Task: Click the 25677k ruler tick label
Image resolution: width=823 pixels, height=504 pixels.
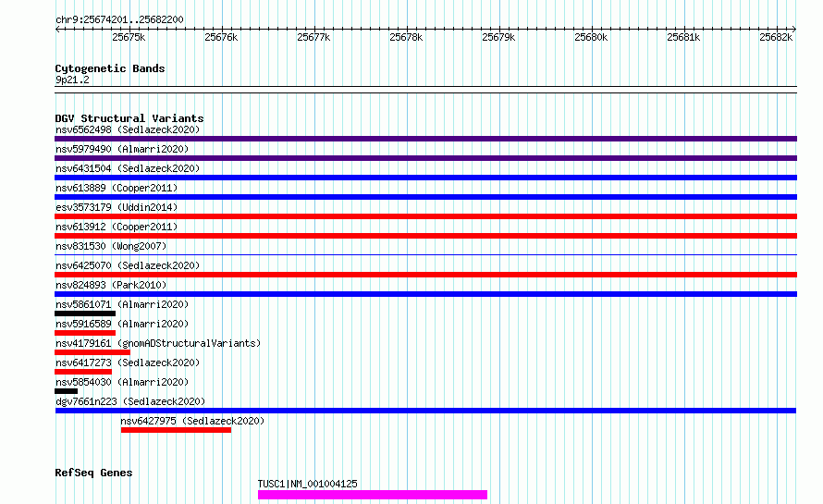Action: (313, 37)
